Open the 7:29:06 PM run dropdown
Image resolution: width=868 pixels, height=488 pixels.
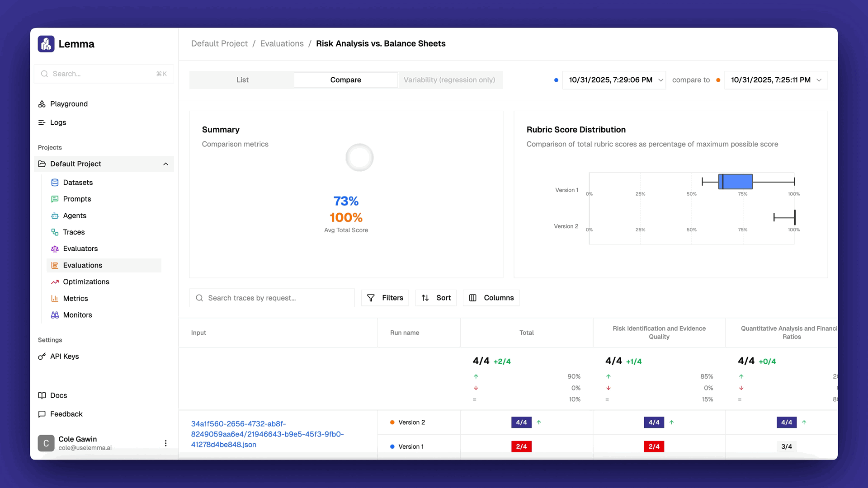pyautogui.click(x=614, y=80)
